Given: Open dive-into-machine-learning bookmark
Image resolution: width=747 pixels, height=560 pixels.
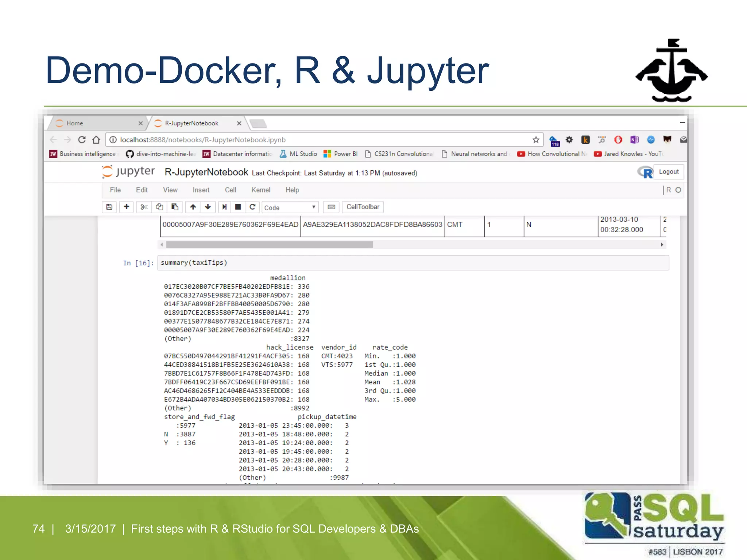Looking at the screenshot, I should click(161, 154).
